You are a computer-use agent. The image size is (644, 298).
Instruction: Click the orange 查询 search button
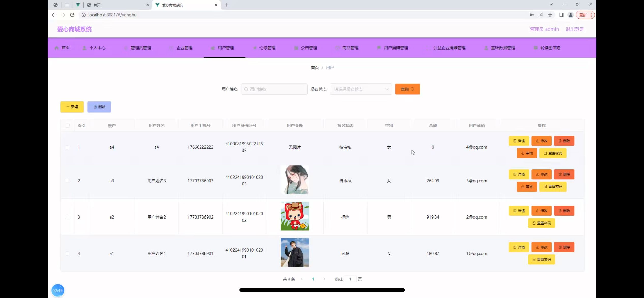click(x=407, y=89)
